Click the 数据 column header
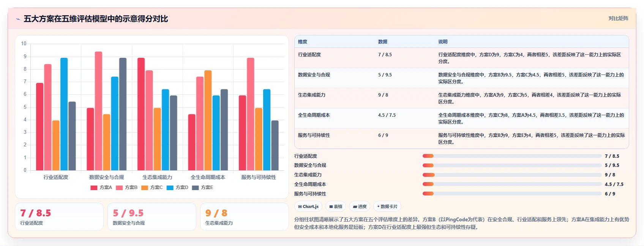Screen dimensions: 644x246 click(383, 42)
